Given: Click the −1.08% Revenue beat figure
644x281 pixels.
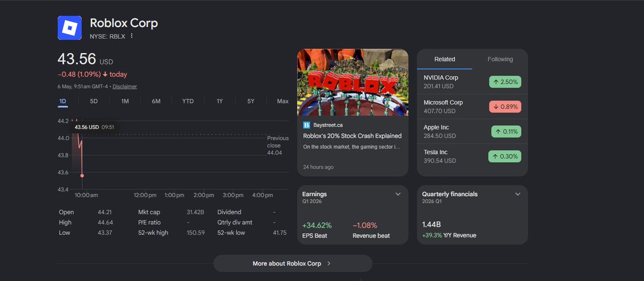Looking at the screenshot, I should tap(365, 225).
